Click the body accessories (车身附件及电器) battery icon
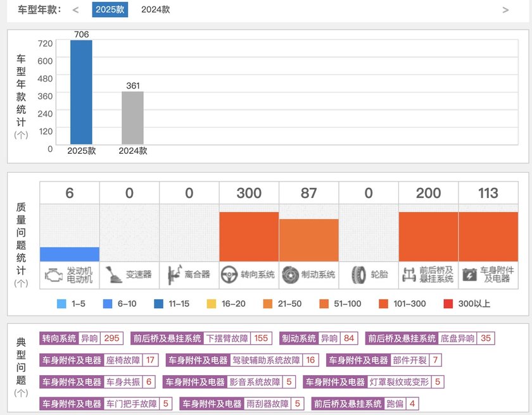Screen dimensions: 532x415 [x=470, y=274]
